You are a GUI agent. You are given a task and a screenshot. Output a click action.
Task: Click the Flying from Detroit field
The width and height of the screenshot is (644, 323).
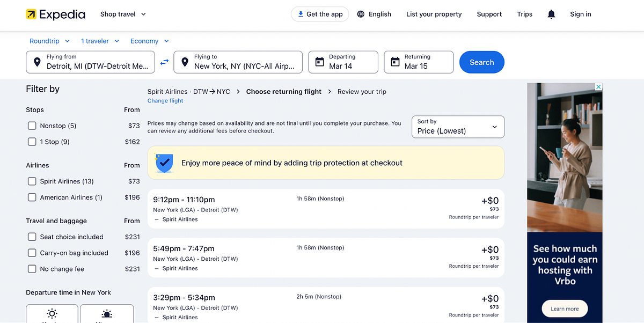coord(90,62)
